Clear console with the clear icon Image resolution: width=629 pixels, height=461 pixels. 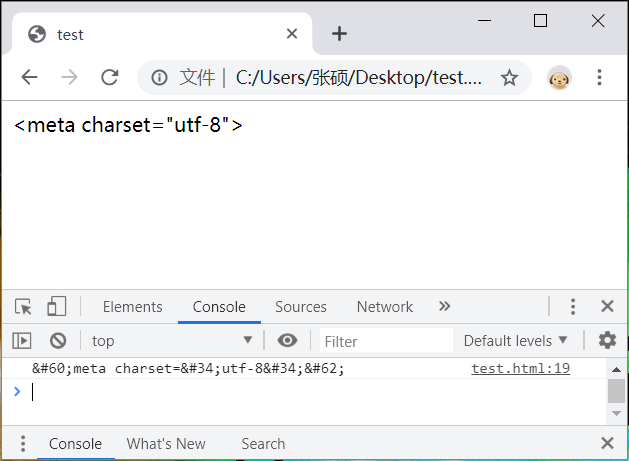pyautogui.click(x=58, y=341)
